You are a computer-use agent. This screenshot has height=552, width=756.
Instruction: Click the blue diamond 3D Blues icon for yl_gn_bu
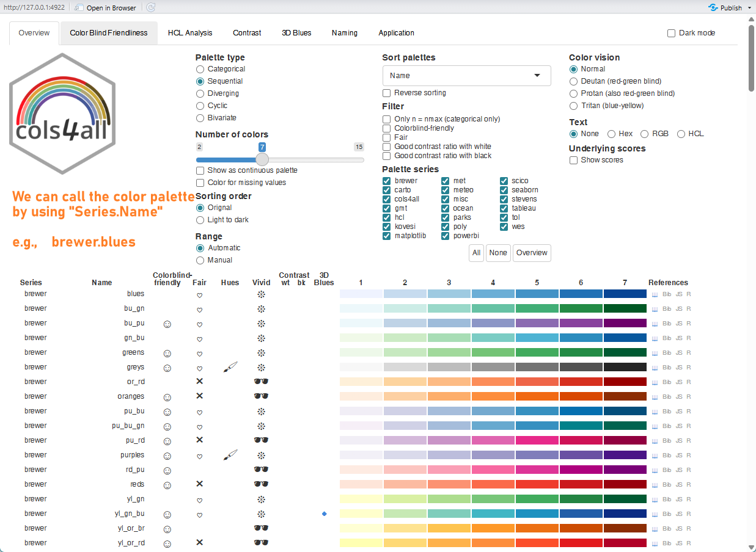click(324, 514)
